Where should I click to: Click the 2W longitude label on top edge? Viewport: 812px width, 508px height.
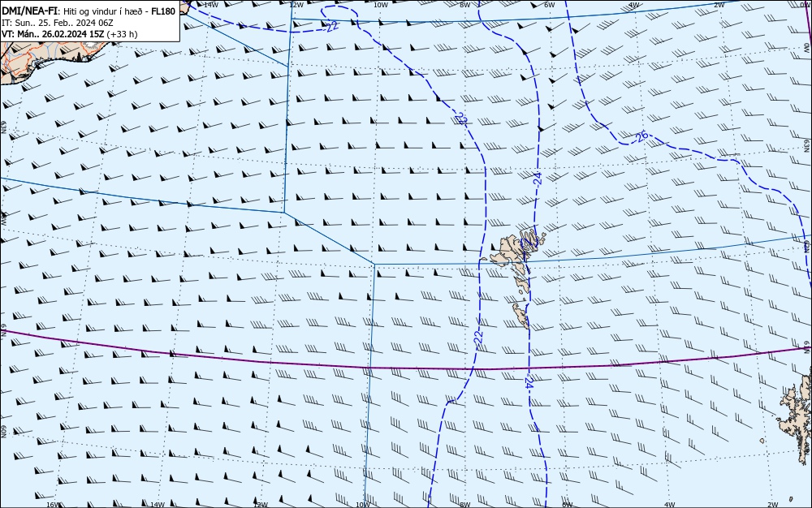coord(719,5)
